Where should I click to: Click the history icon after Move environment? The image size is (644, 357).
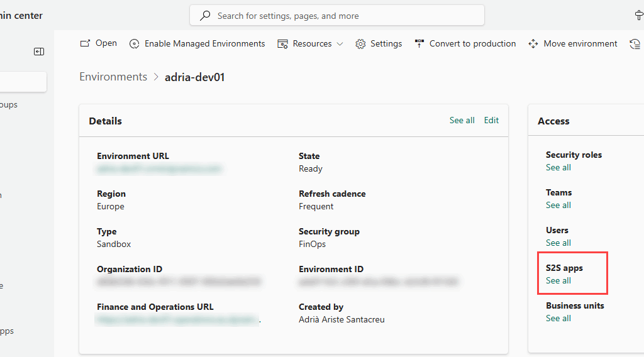pos(635,44)
